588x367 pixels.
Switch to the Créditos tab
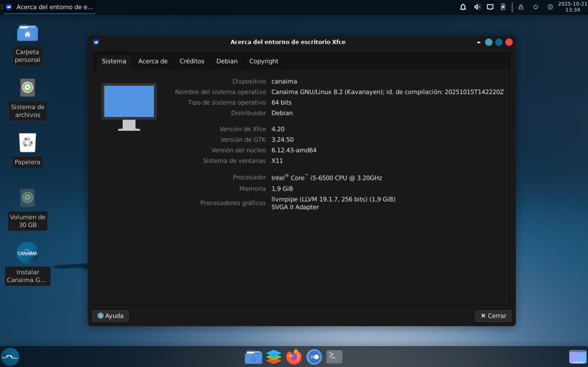point(192,61)
